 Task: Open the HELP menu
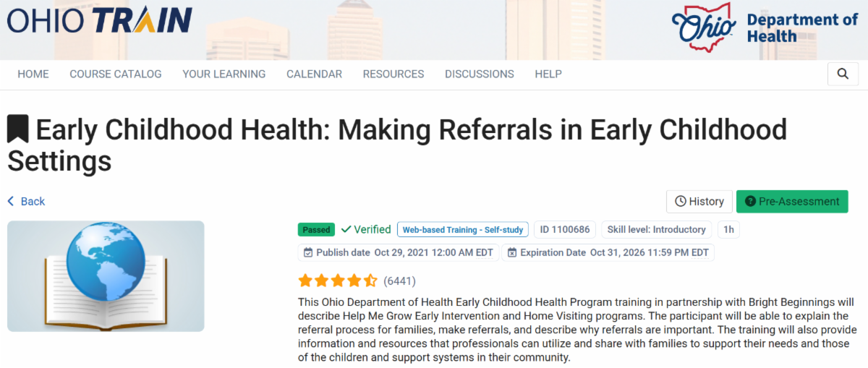548,74
